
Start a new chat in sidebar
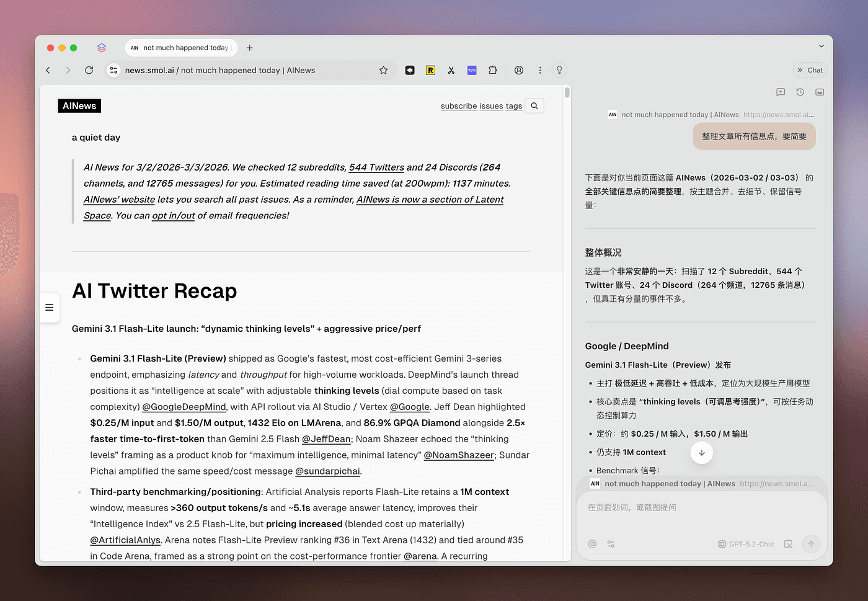[781, 92]
